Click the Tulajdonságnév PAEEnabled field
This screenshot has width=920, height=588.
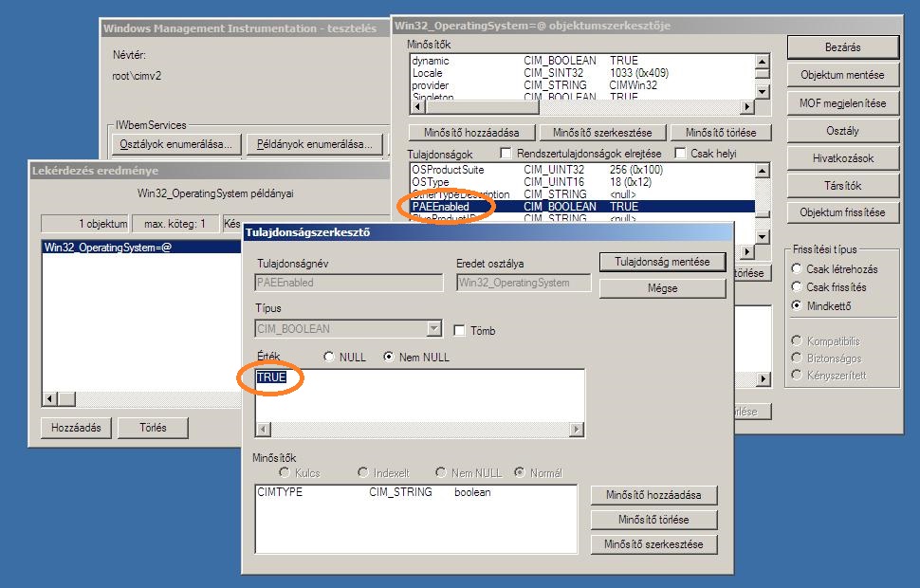click(x=349, y=283)
